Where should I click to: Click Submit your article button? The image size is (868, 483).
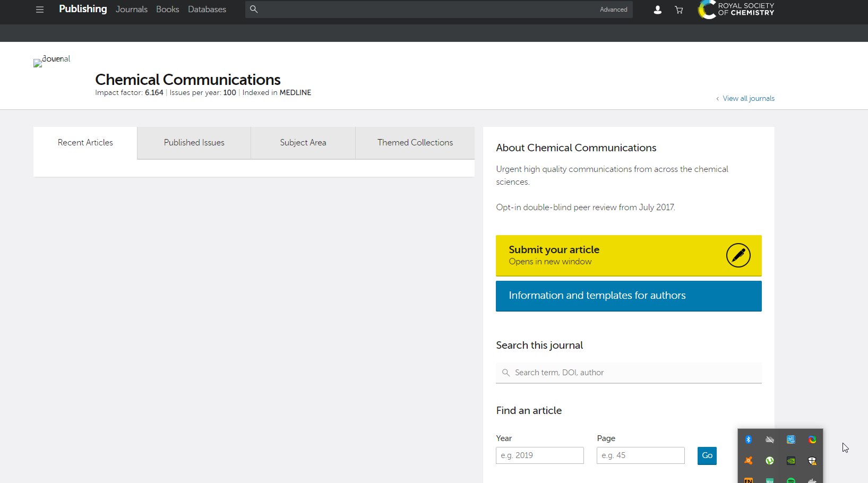[629, 255]
